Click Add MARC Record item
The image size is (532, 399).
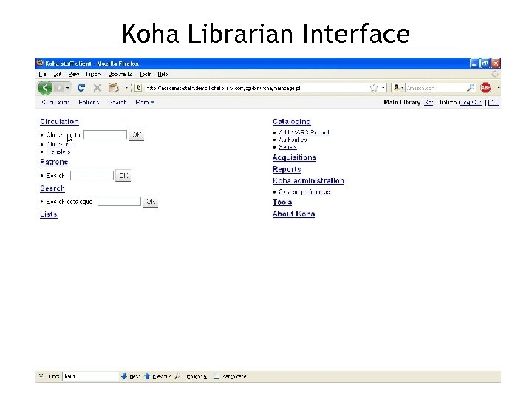pos(304,132)
